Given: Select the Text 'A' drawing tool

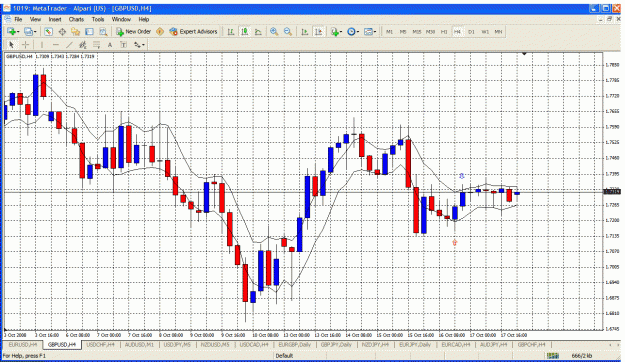Looking at the screenshot, I should (x=110, y=45).
